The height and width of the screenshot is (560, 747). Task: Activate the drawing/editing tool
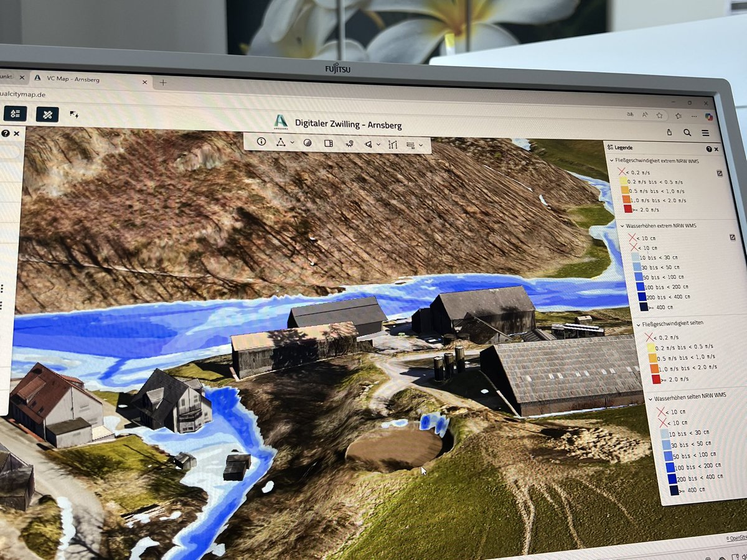393,144
